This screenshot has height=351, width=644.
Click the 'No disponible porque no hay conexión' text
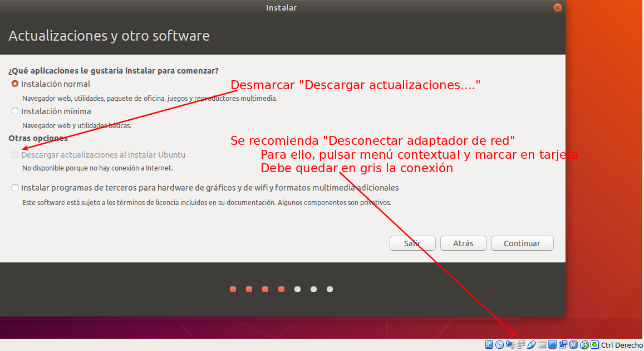[x=98, y=168]
